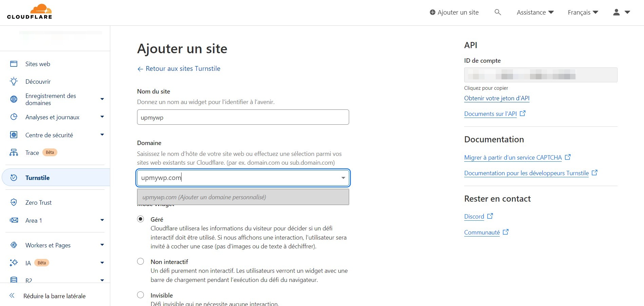644x306 pixels.
Task: Open Découvrir in the sidebar
Action: click(38, 82)
